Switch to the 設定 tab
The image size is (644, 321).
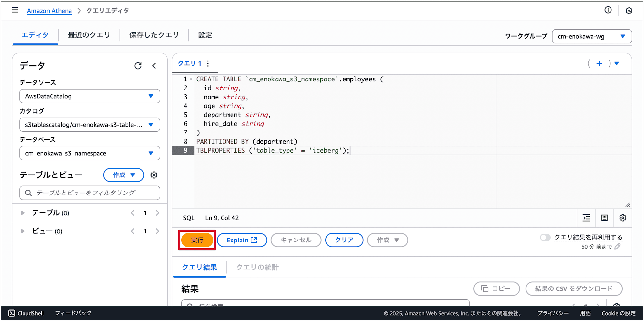pos(205,35)
